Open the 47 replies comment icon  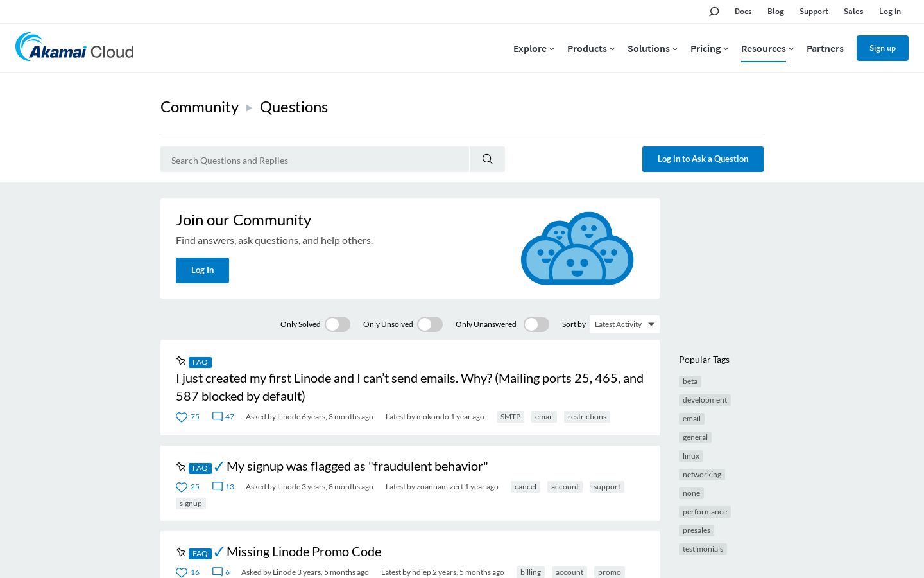click(218, 416)
